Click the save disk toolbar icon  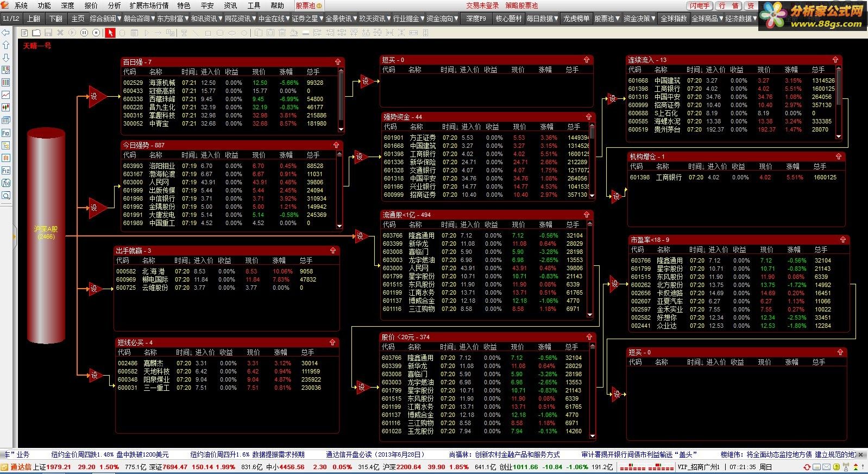48,33
